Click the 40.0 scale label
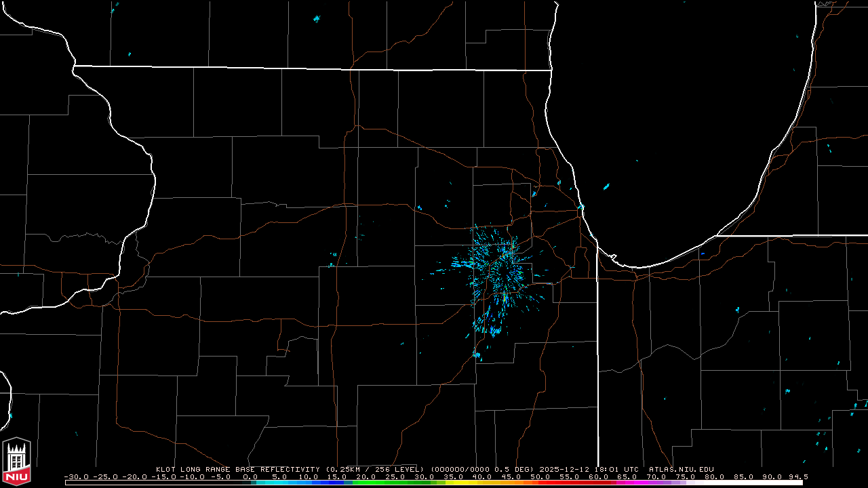This screenshot has width=868, height=488. pos(482,476)
